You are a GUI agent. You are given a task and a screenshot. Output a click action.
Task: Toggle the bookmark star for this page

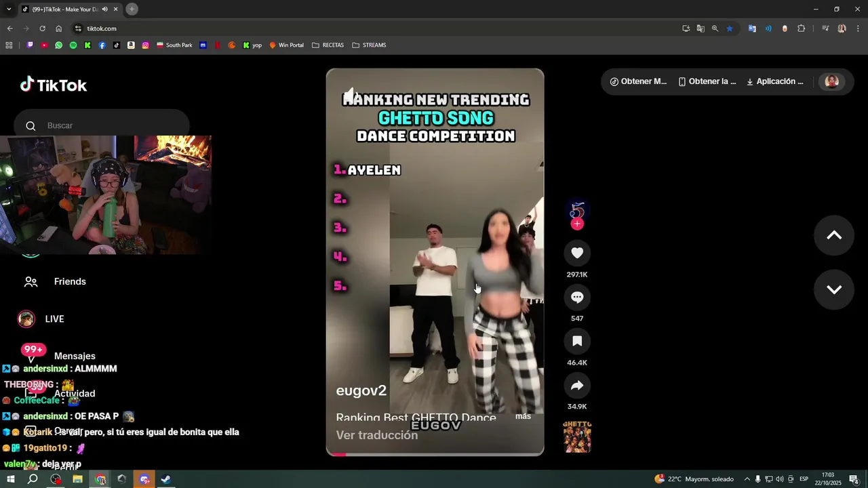coord(730,28)
